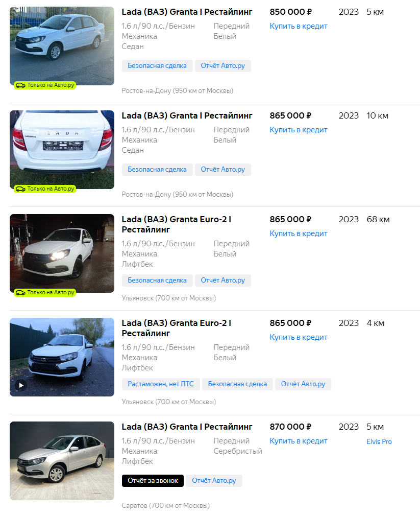
Task: Open the rear-view white Granta photo
Action: pos(62,147)
